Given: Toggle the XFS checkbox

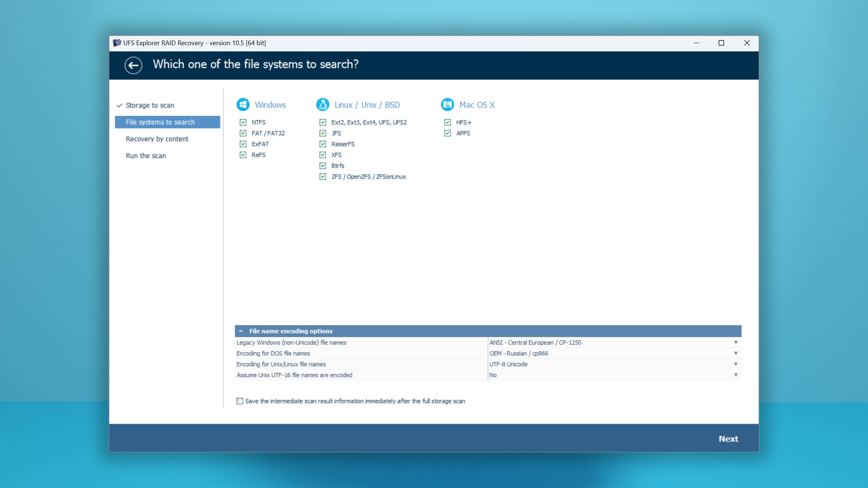Looking at the screenshot, I should pyautogui.click(x=323, y=155).
